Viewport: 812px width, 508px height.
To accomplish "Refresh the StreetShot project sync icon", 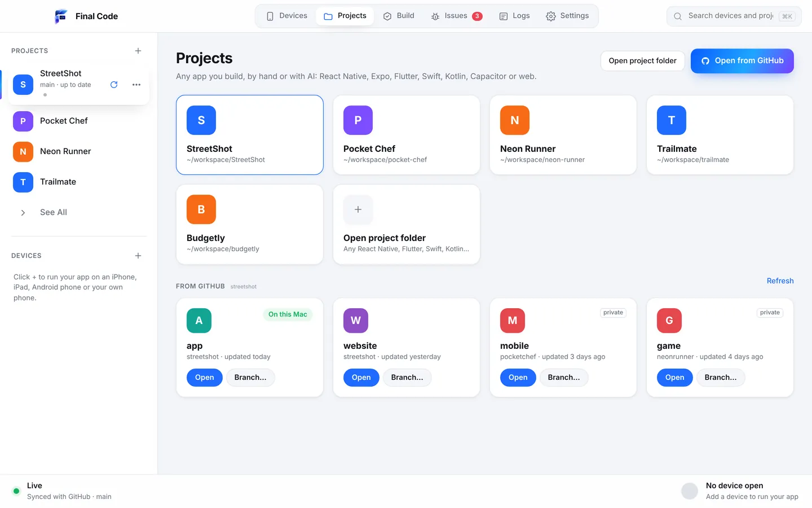I will coord(114,85).
